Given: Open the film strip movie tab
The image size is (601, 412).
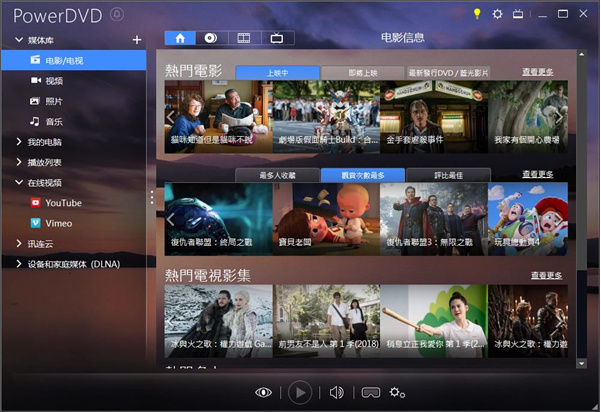Looking at the screenshot, I should (244, 38).
